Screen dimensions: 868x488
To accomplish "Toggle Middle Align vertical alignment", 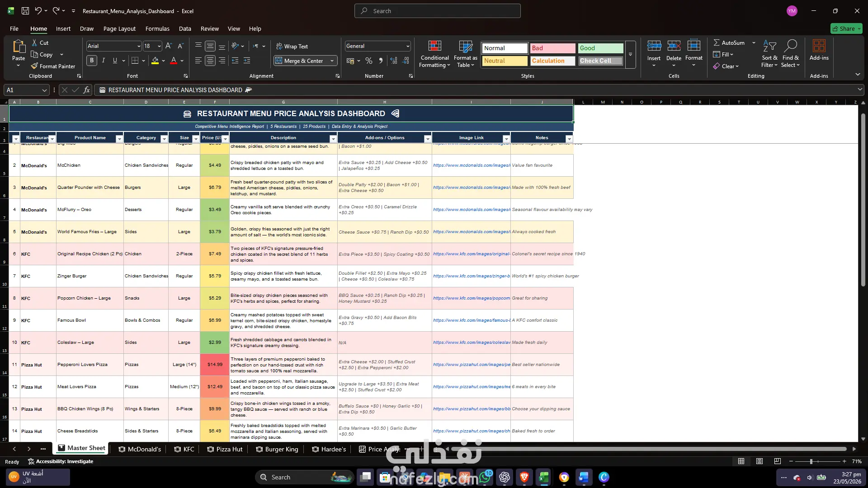I will pyautogui.click(x=210, y=46).
